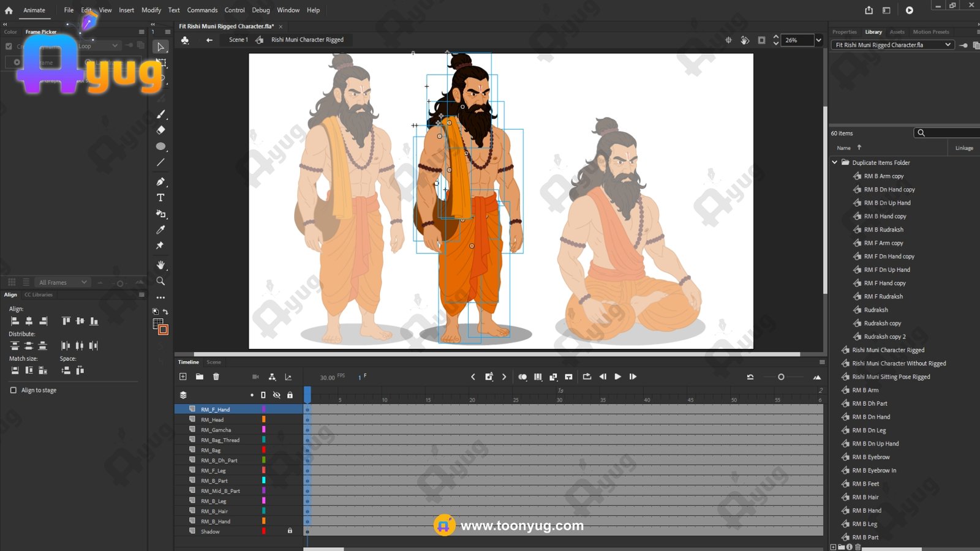
Task: Toggle hide all layers eye icon
Action: (276, 395)
